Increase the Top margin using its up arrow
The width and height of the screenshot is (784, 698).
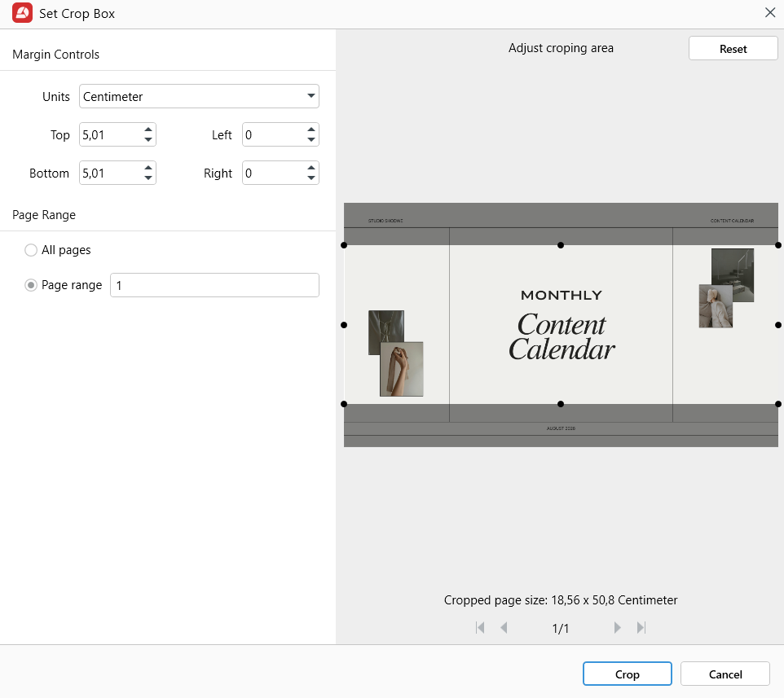(x=148, y=130)
